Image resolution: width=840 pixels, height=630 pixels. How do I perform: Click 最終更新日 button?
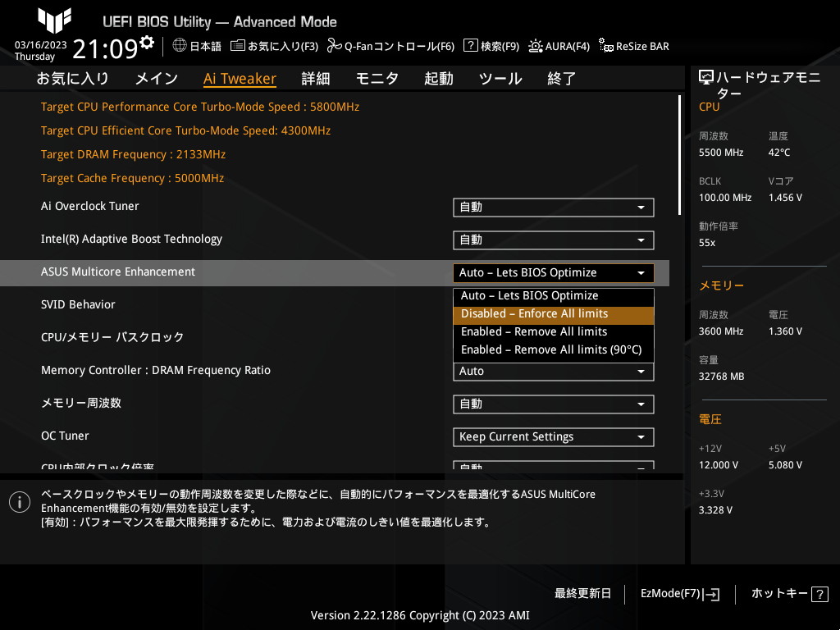[582, 594]
